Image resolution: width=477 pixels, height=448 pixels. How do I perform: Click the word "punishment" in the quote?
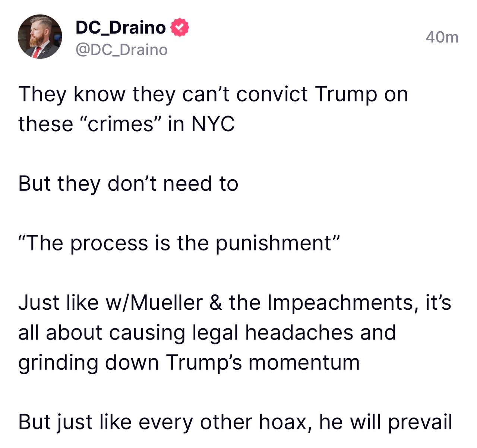(x=273, y=243)
